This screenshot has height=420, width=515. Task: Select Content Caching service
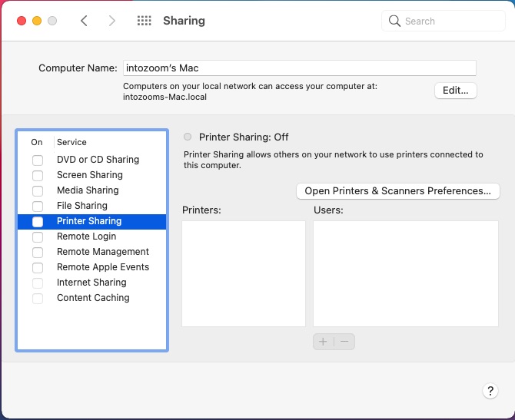tap(93, 298)
